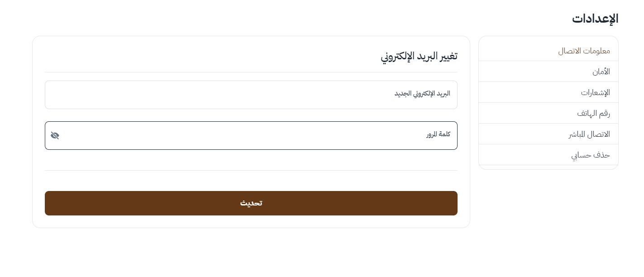Click the الإعدادات page title
Screen dimensions: 644x277
coord(595,19)
